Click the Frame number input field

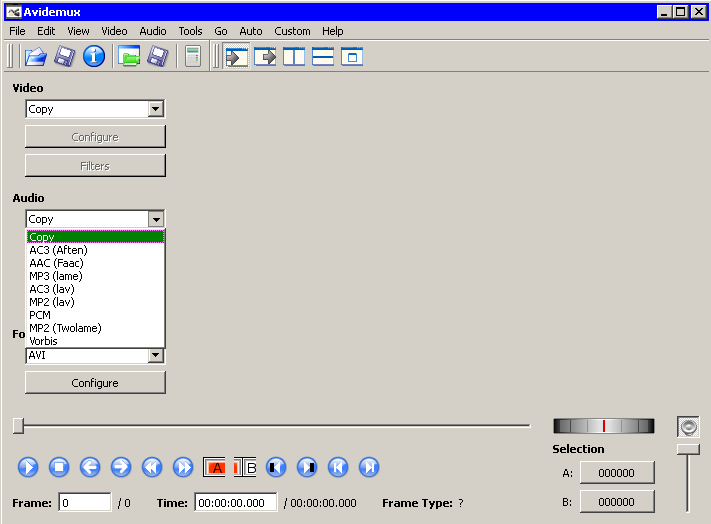[85, 503]
